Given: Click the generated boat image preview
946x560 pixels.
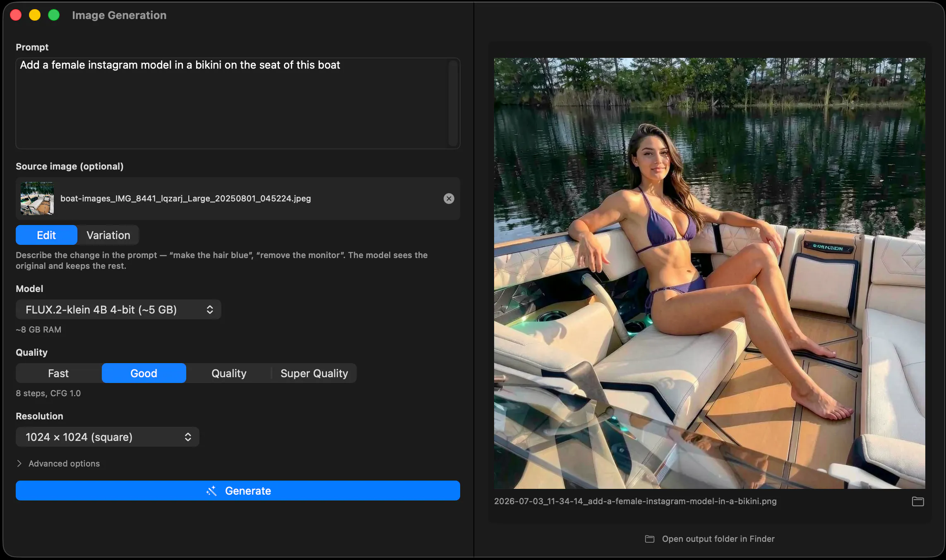Looking at the screenshot, I should pyautogui.click(x=709, y=273).
